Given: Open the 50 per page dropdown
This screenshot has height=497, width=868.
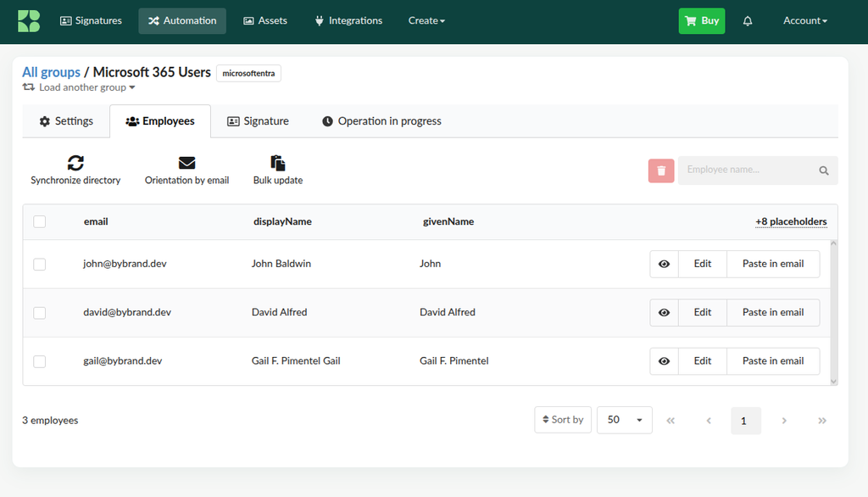Looking at the screenshot, I should (625, 420).
